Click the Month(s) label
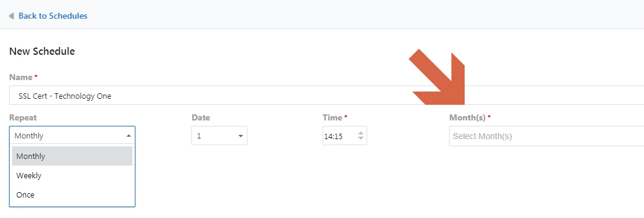 (468, 117)
